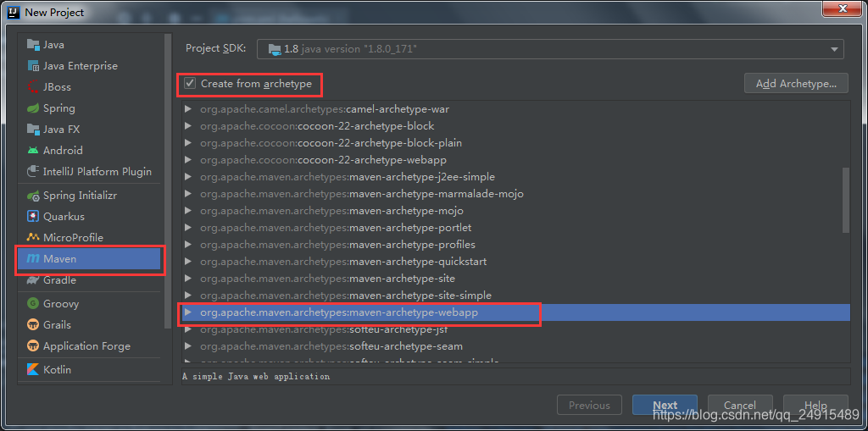
Task: Choose the Quarkus icon
Action: [33, 216]
